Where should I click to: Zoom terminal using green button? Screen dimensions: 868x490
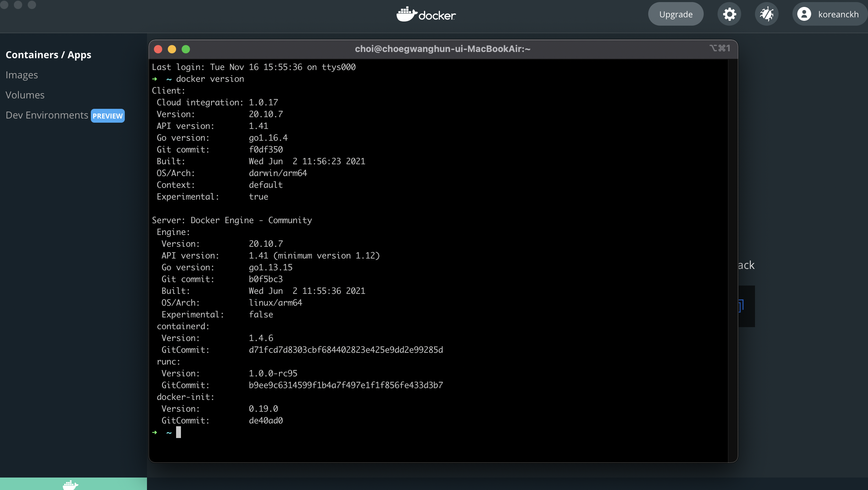[186, 49]
